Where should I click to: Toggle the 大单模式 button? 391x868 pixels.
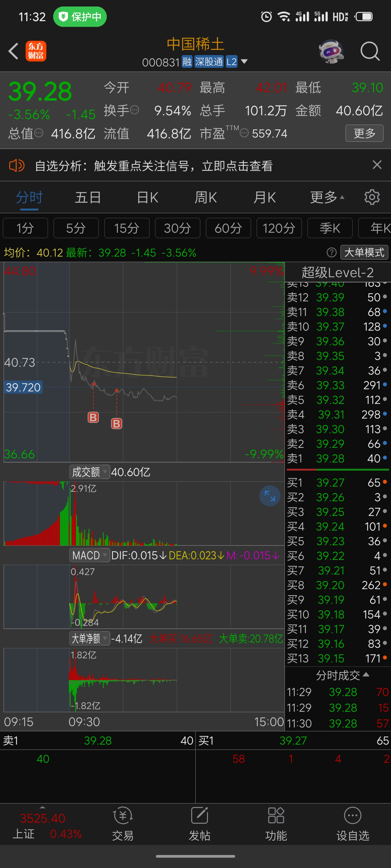(364, 252)
